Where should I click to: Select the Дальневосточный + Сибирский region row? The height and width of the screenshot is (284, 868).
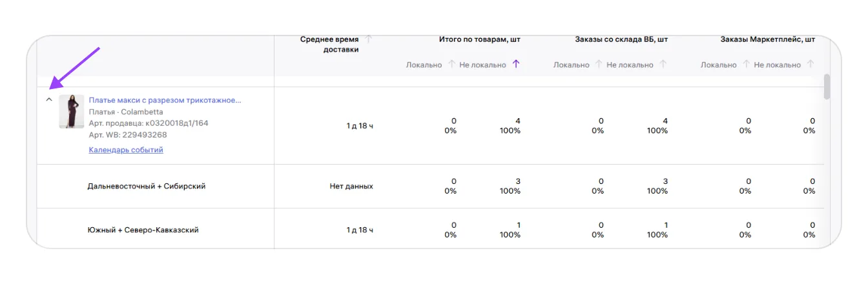(x=147, y=187)
